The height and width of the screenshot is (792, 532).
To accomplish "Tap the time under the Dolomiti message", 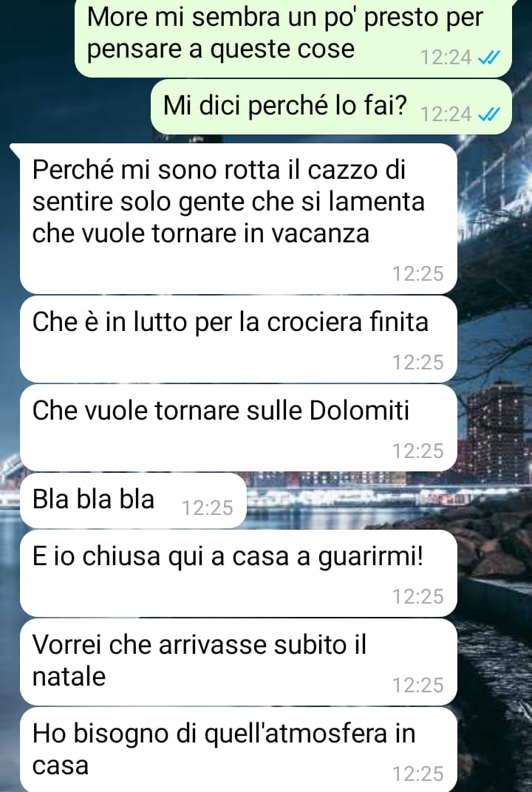I will (418, 451).
